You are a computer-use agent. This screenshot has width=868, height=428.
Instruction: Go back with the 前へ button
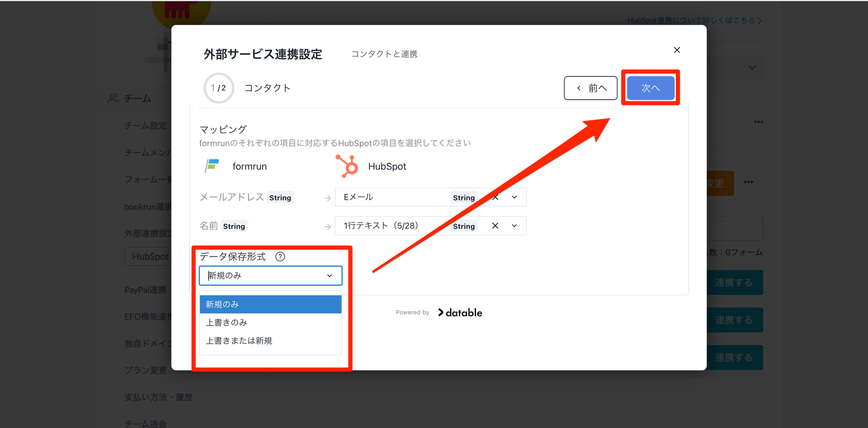[590, 88]
